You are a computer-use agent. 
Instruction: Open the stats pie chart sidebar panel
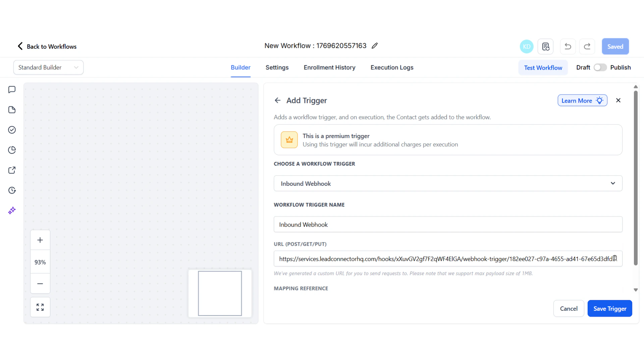(12, 150)
